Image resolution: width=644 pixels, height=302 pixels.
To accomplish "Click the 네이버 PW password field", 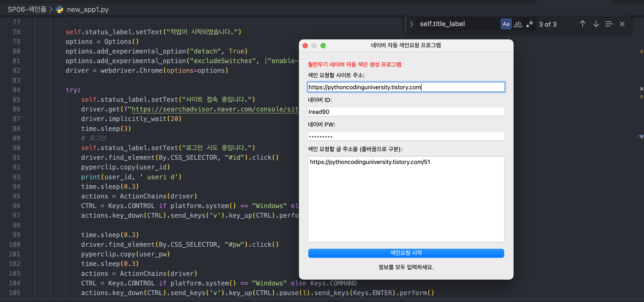I will (x=406, y=136).
